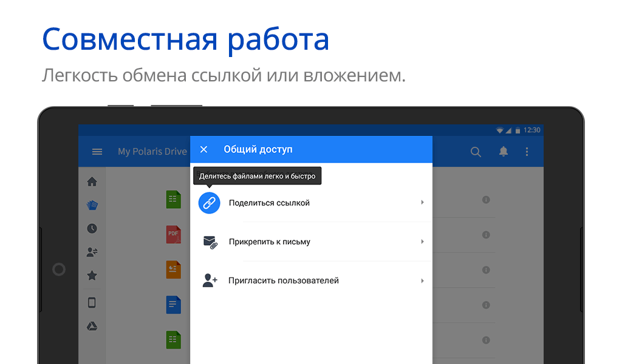Open notifications bell
622x364 pixels.
[504, 151]
